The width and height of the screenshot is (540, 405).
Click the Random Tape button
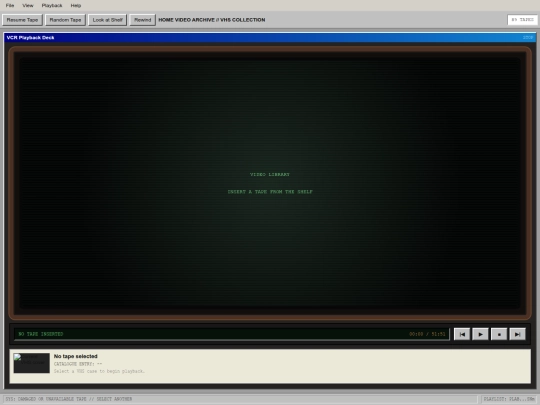pyautogui.click(x=65, y=20)
